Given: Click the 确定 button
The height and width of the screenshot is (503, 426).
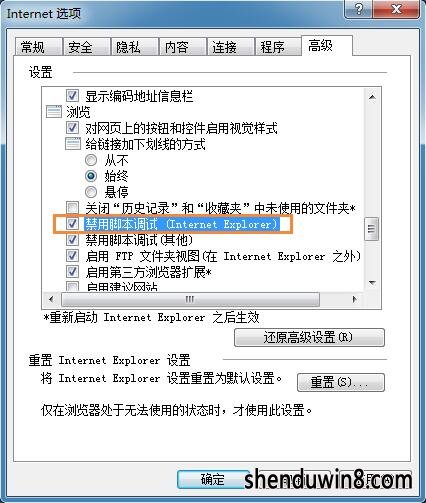Looking at the screenshot, I should (x=213, y=480).
